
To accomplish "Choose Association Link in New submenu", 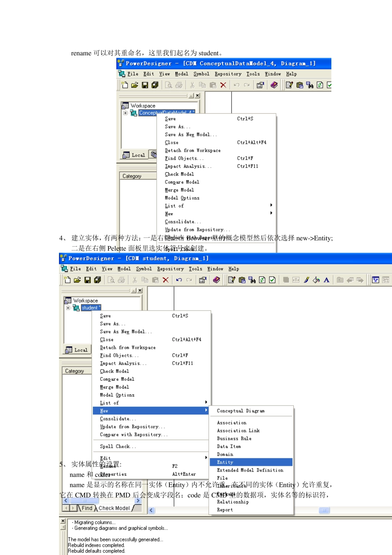I will (x=251, y=431).
